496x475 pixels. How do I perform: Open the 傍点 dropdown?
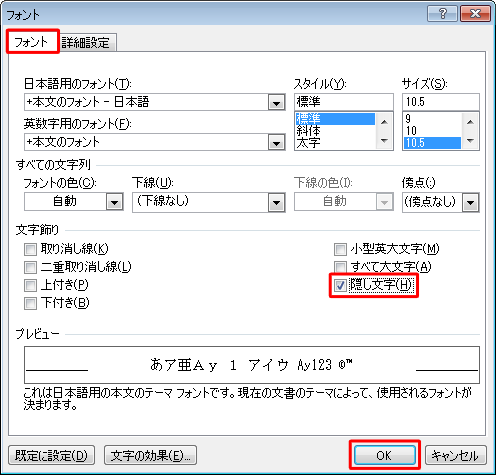click(x=470, y=202)
